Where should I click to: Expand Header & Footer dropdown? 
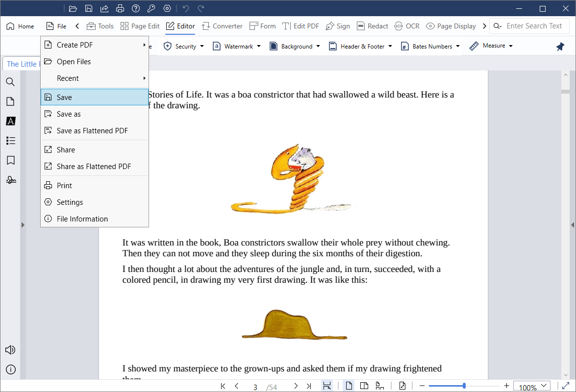[x=390, y=47]
